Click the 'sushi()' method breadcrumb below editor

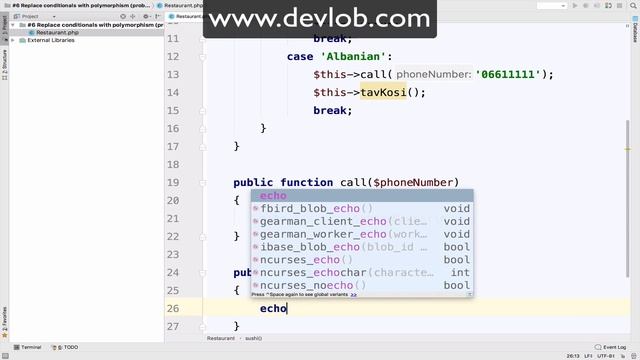(253, 338)
